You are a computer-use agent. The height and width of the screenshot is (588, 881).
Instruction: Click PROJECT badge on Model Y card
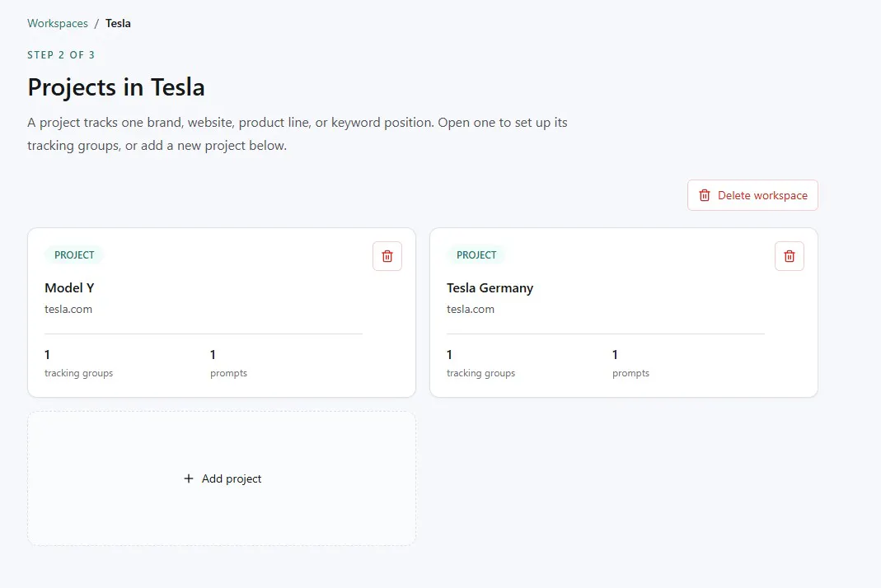(x=74, y=255)
